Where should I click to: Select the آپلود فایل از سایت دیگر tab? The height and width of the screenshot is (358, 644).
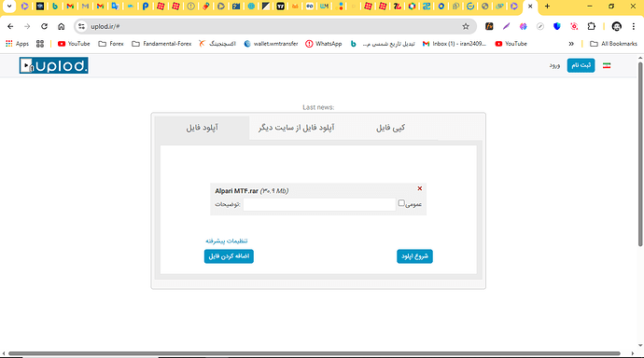[x=296, y=128]
